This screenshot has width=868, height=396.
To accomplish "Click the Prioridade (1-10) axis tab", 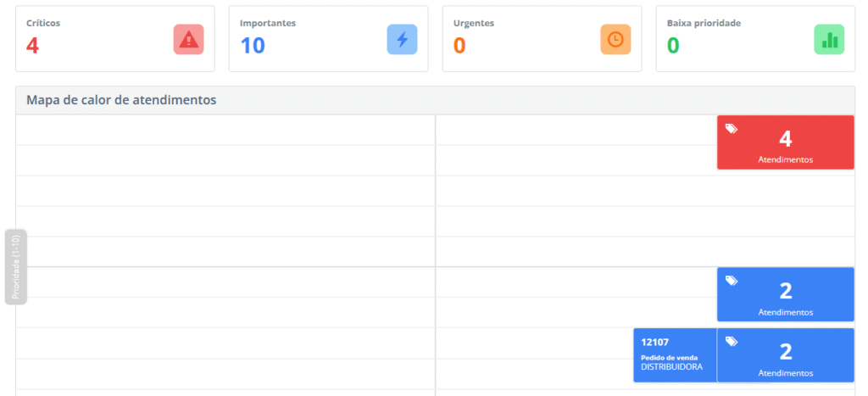I will (x=16, y=266).
